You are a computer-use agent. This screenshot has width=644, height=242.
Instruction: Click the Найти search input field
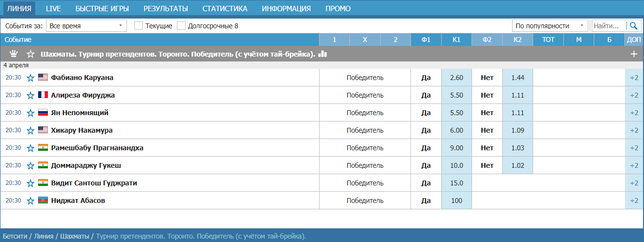[x=609, y=26]
